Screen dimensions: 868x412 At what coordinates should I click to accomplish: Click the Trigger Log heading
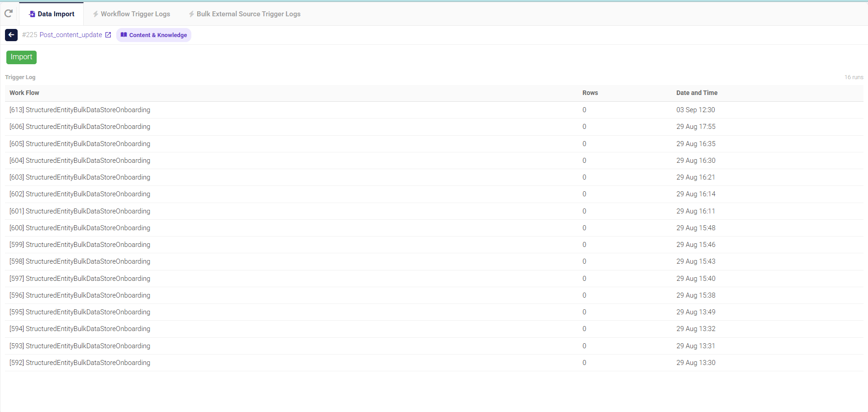coord(20,77)
